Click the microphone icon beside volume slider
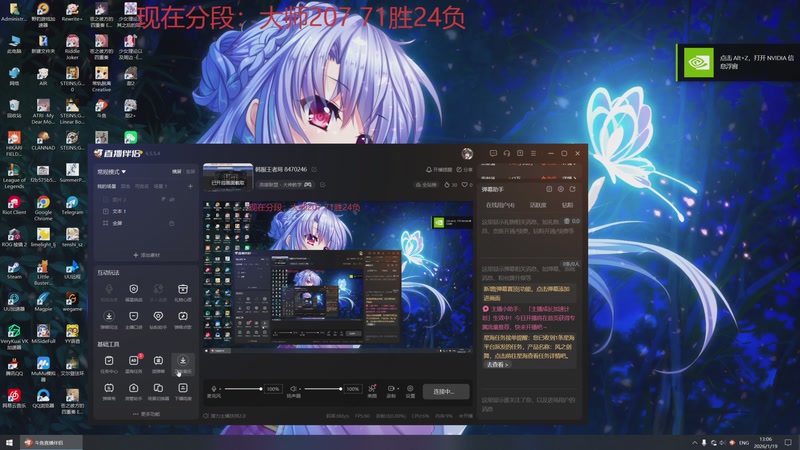 214,389
